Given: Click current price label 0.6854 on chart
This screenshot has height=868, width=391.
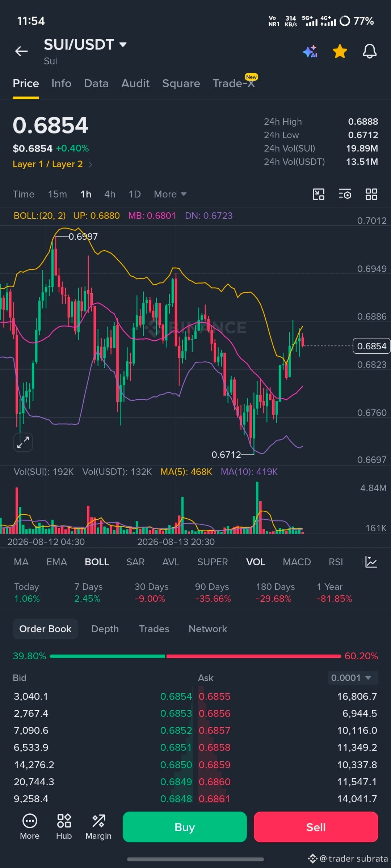Looking at the screenshot, I should [371, 346].
